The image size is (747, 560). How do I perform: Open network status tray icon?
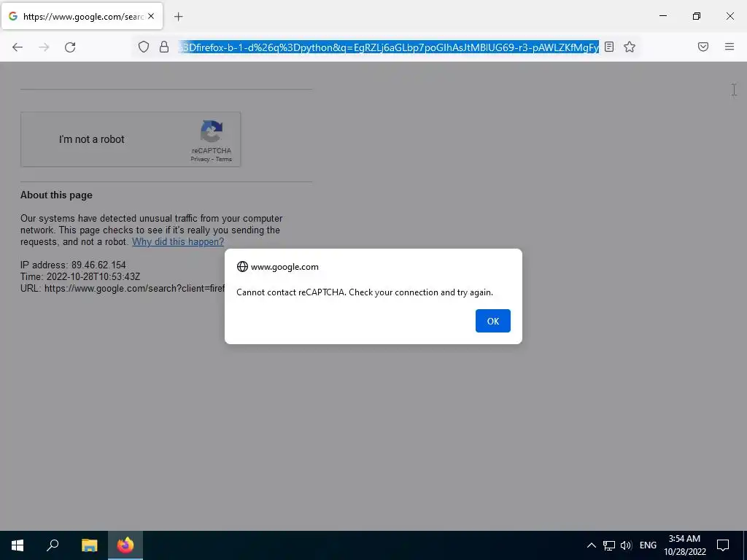point(609,545)
